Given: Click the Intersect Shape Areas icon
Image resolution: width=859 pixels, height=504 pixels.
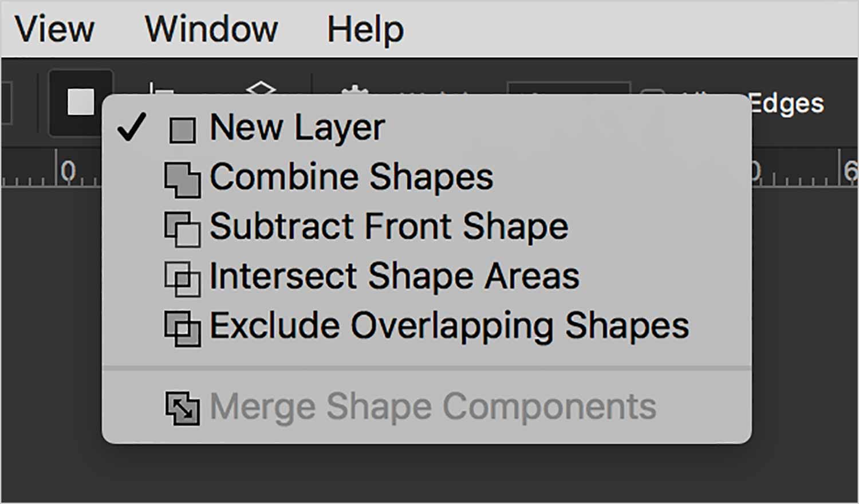Looking at the screenshot, I should (x=182, y=279).
